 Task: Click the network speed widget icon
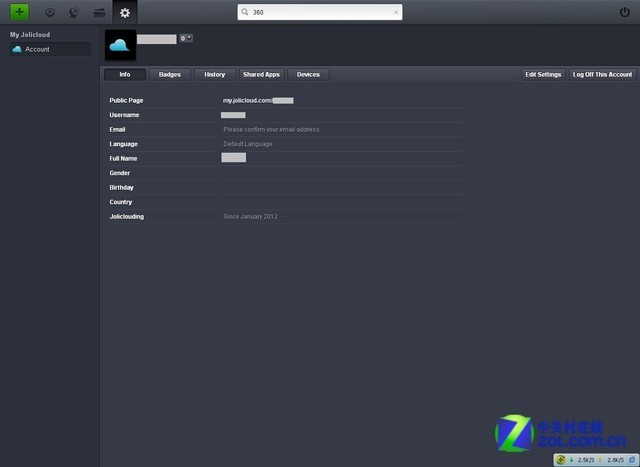click(563, 459)
